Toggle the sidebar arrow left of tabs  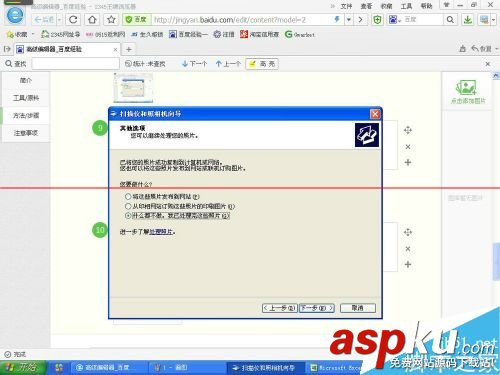pyautogui.click(x=7, y=49)
